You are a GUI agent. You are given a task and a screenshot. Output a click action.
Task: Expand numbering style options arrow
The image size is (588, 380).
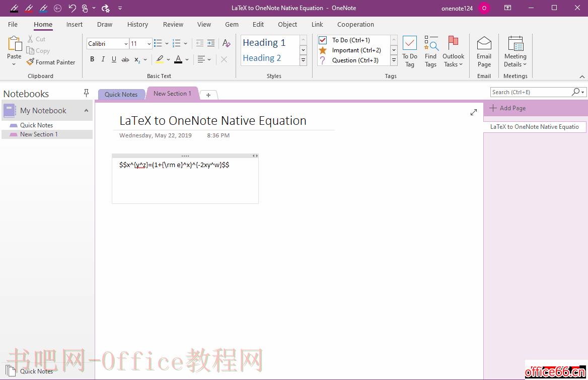(x=186, y=43)
